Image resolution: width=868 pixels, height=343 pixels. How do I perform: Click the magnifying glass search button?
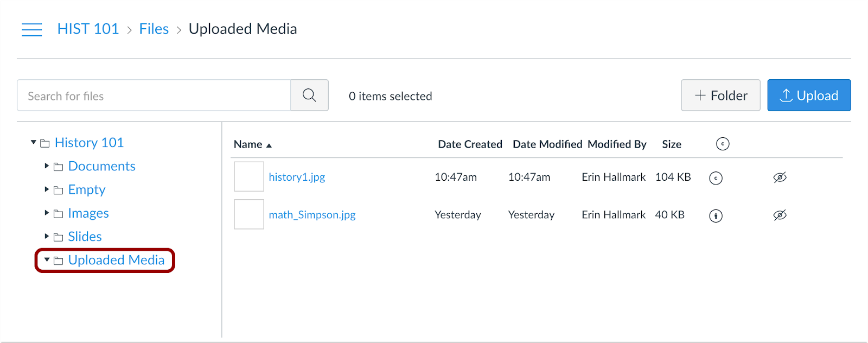[309, 96]
